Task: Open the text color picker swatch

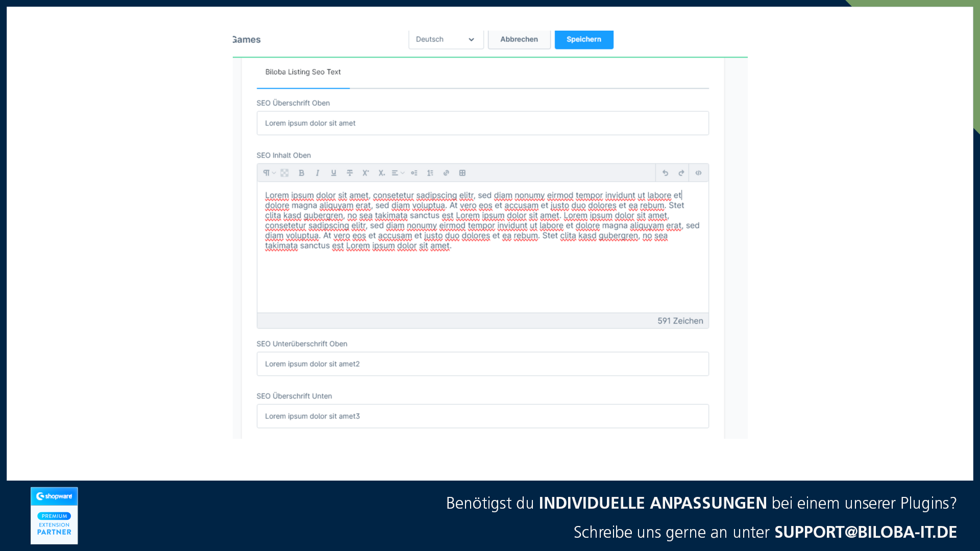Action: [x=285, y=173]
